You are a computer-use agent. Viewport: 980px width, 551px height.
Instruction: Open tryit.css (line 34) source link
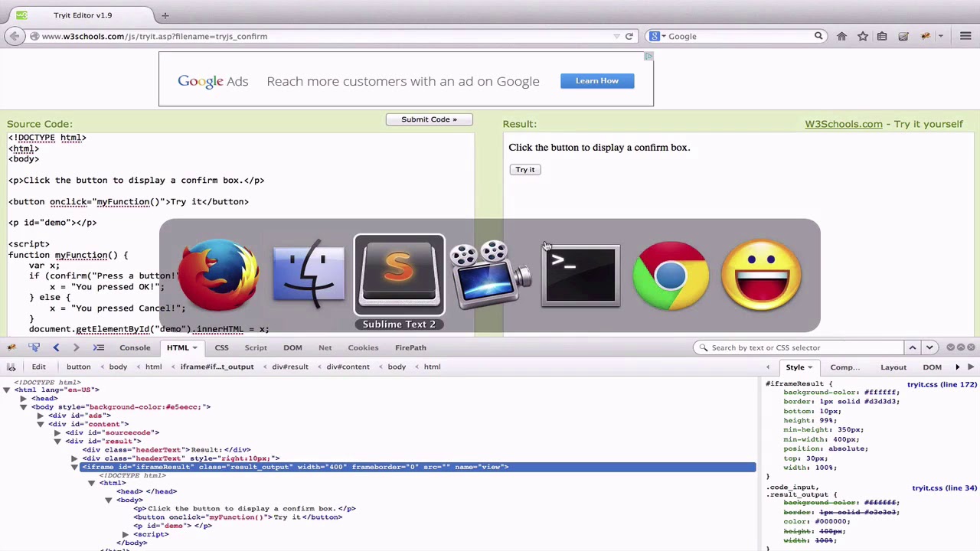tap(944, 488)
